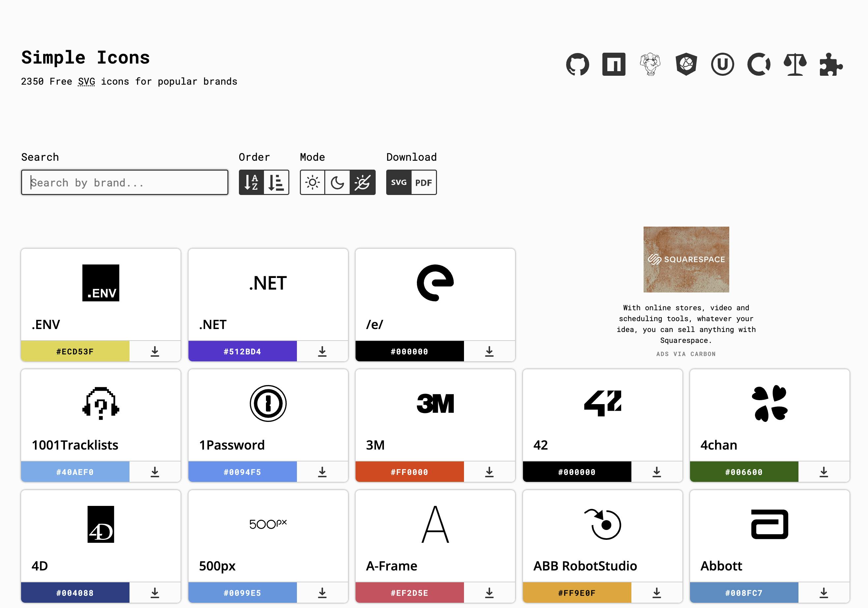Image resolution: width=868 pixels, height=608 pixels.
Task: Copy the #EF2D5E color of A-Frame
Action: point(409,593)
